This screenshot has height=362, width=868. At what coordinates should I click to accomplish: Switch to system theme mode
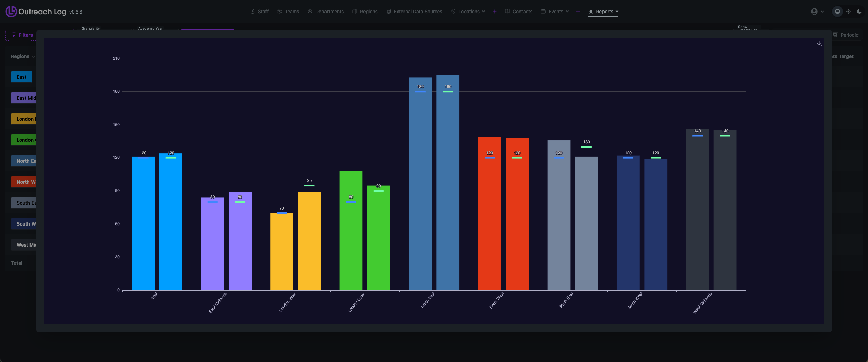(x=837, y=12)
